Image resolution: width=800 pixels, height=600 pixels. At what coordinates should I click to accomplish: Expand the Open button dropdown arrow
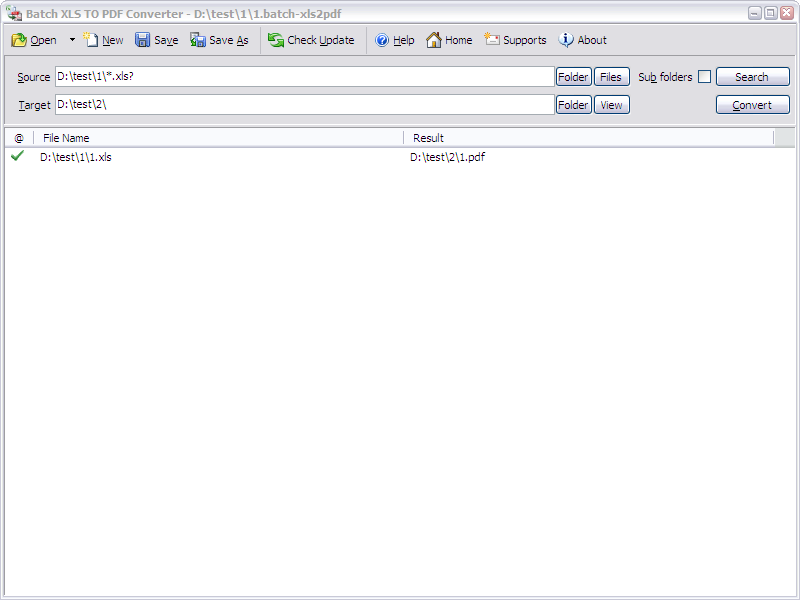[x=70, y=40]
